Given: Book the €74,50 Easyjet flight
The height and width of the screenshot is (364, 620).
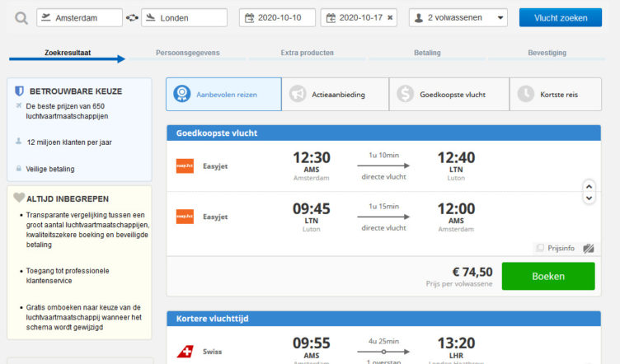Looking at the screenshot, I should click(x=547, y=277).
